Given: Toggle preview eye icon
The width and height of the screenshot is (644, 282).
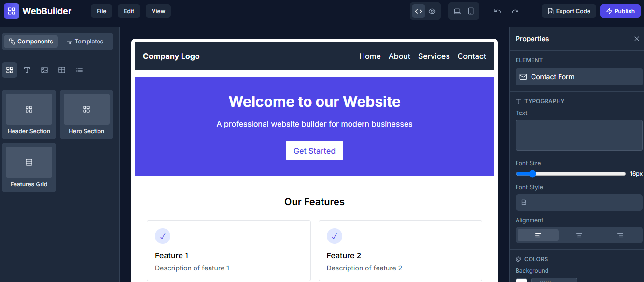Looking at the screenshot, I should (432, 11).
